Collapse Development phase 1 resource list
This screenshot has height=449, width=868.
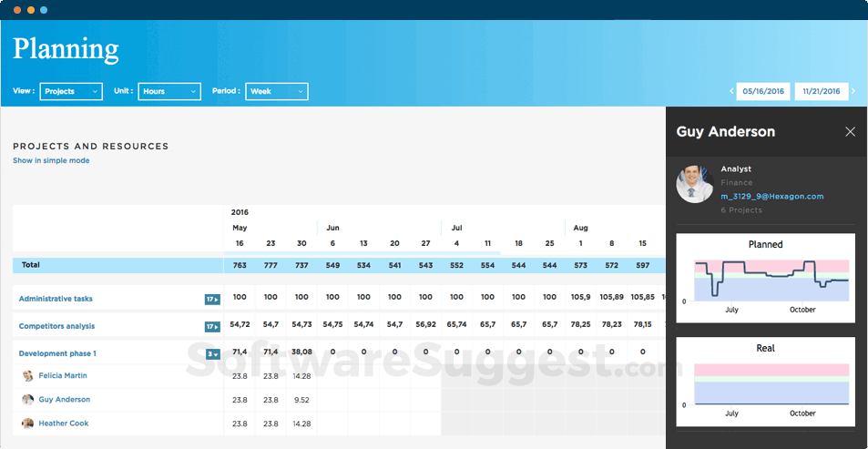tap(212, 354)
